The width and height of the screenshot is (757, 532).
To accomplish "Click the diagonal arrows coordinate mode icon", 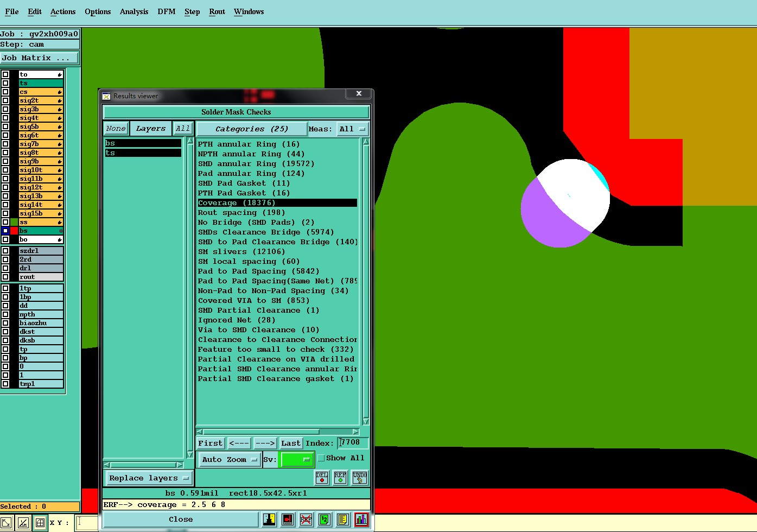I will tap(6, 523).
